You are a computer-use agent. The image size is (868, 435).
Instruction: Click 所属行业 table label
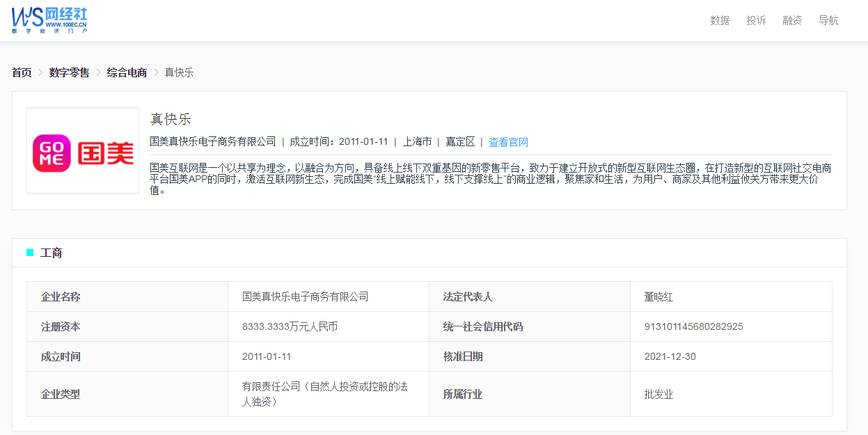pos(463,394)
